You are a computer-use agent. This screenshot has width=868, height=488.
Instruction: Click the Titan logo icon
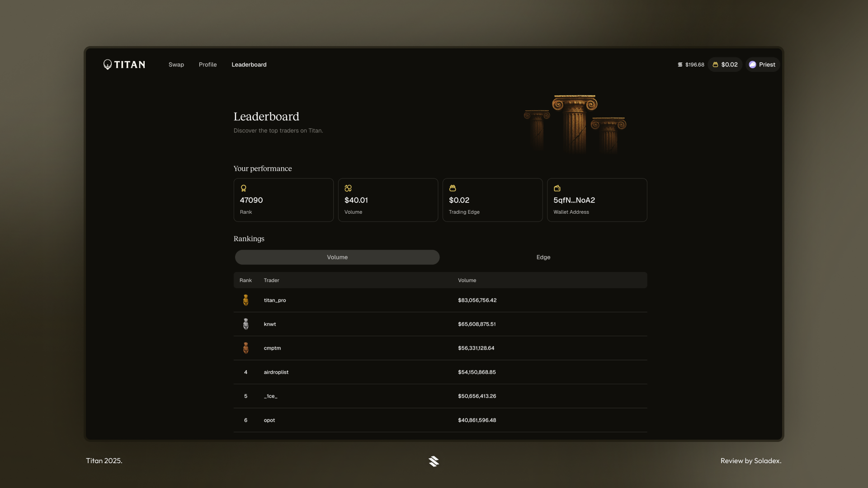(108, 65)
